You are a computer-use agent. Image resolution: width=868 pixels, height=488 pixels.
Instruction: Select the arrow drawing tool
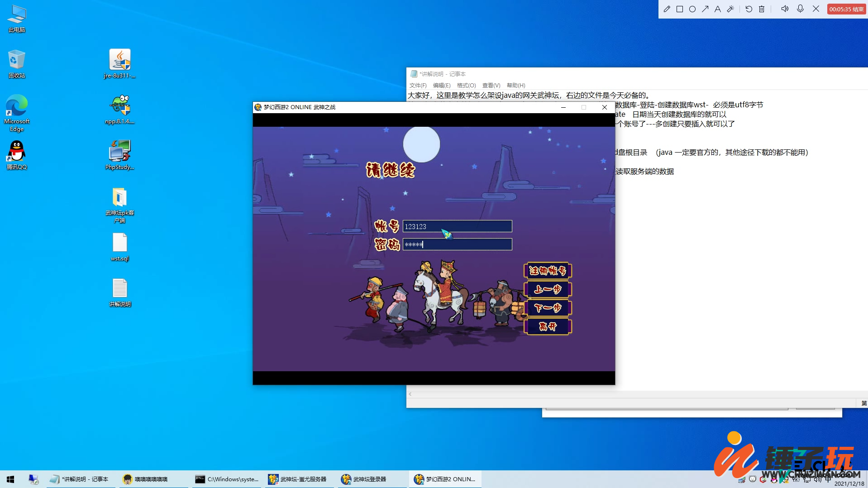click(x=705, y=9)
